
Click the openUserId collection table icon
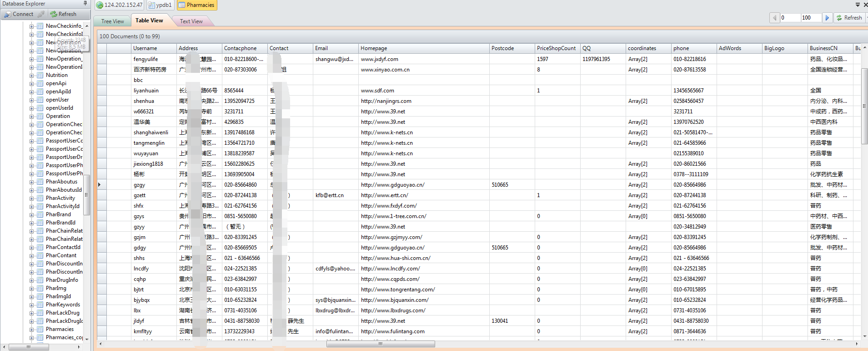40,108
